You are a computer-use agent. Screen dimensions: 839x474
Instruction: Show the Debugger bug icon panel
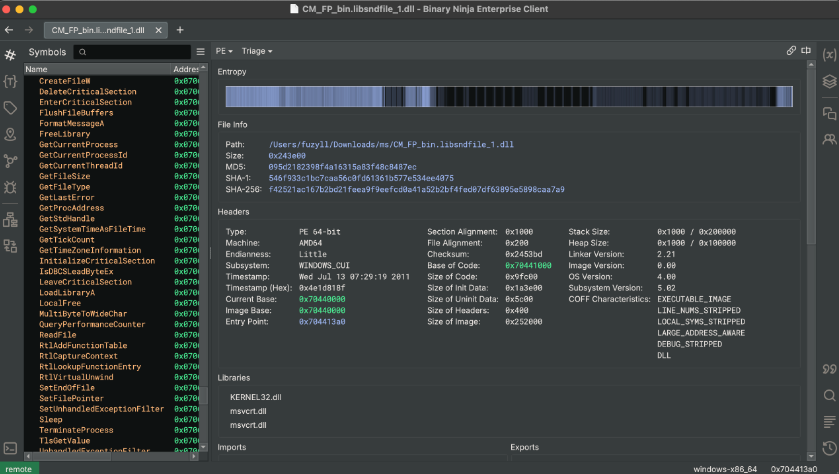pyautogui.click(x=10, y=187)
